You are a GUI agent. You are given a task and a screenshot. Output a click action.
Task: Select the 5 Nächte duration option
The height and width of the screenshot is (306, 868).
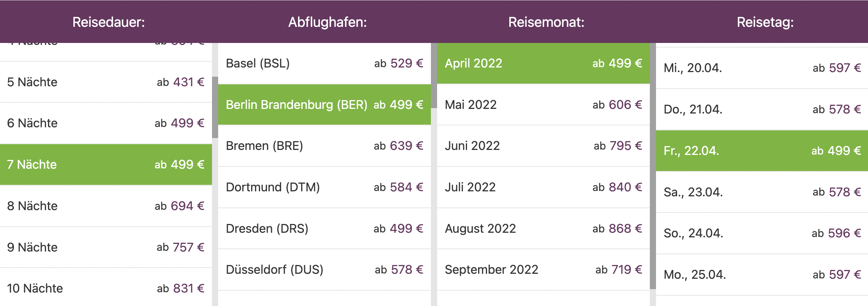(106, 82)
